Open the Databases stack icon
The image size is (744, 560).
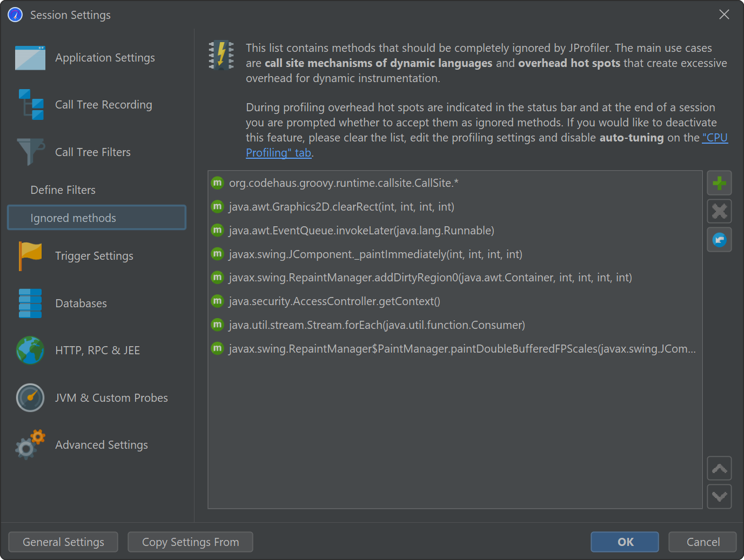(30, 303)
